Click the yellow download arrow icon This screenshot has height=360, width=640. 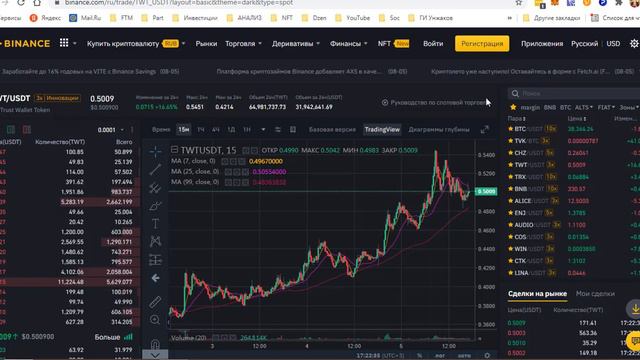[x=635, y=310]
